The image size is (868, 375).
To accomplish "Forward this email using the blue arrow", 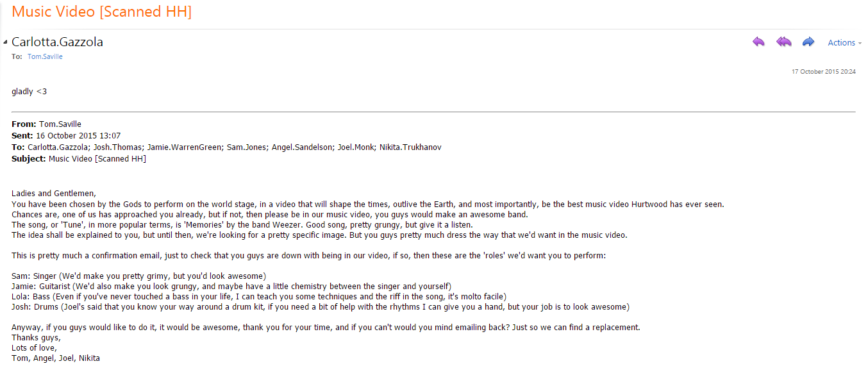I will [808, 42].
